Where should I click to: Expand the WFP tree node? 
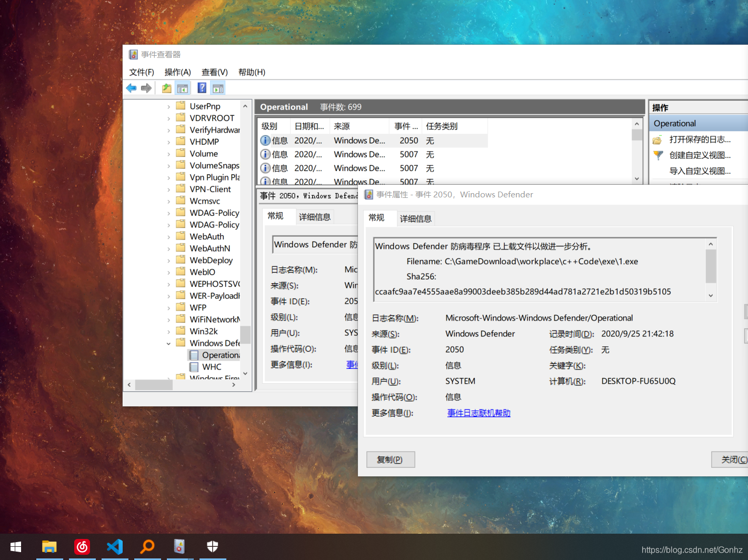[168, 308]
